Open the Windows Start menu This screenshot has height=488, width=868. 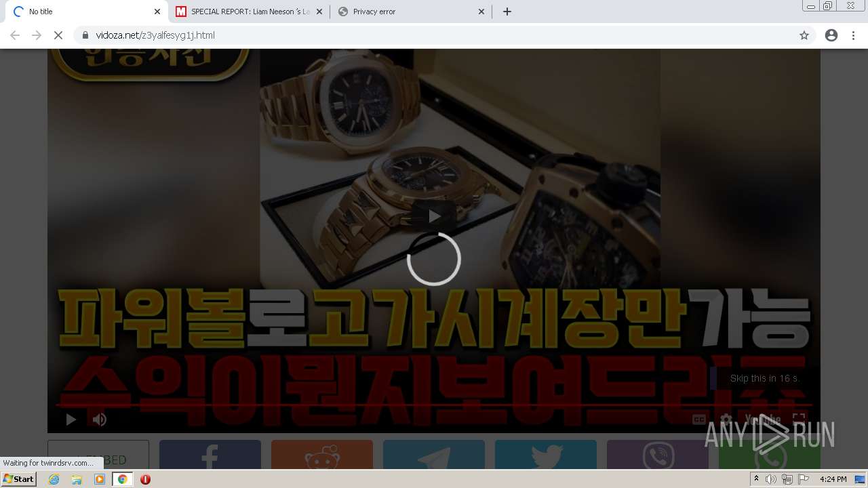19,479
